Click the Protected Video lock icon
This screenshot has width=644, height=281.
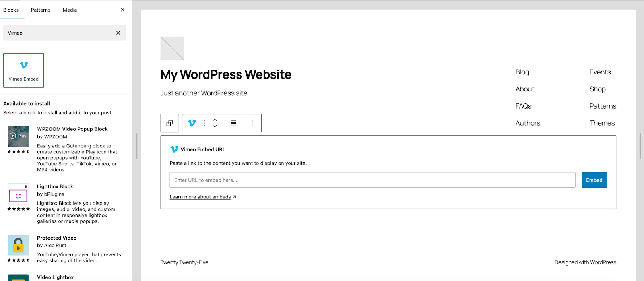click(18, 245)
